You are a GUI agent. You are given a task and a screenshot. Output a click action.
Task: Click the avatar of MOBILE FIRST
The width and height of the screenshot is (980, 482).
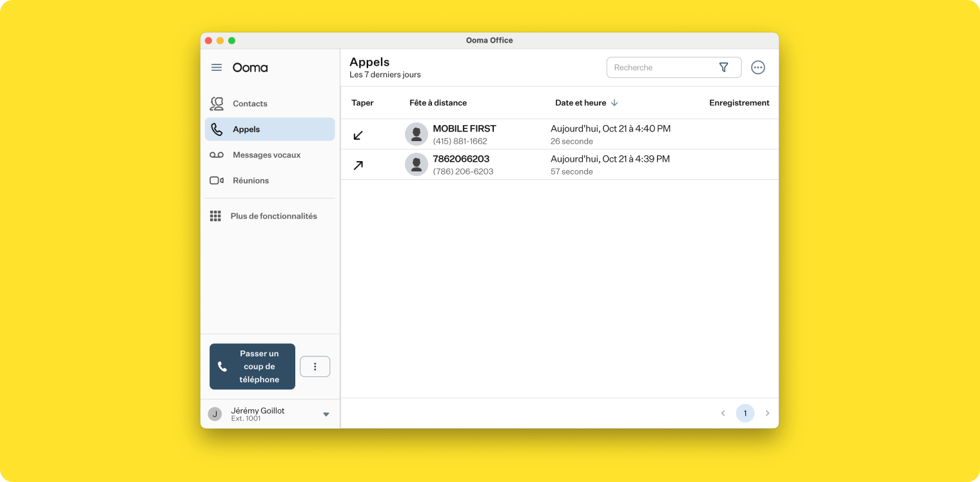416,134
